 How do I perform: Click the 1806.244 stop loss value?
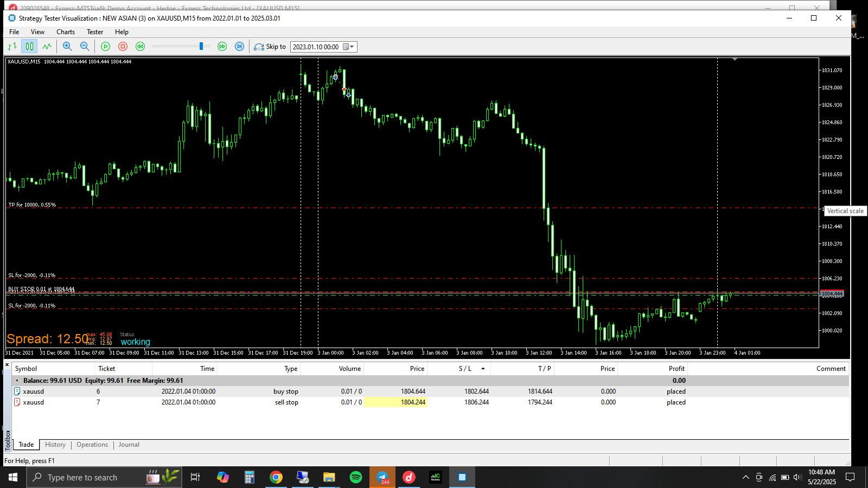(476, 402)
